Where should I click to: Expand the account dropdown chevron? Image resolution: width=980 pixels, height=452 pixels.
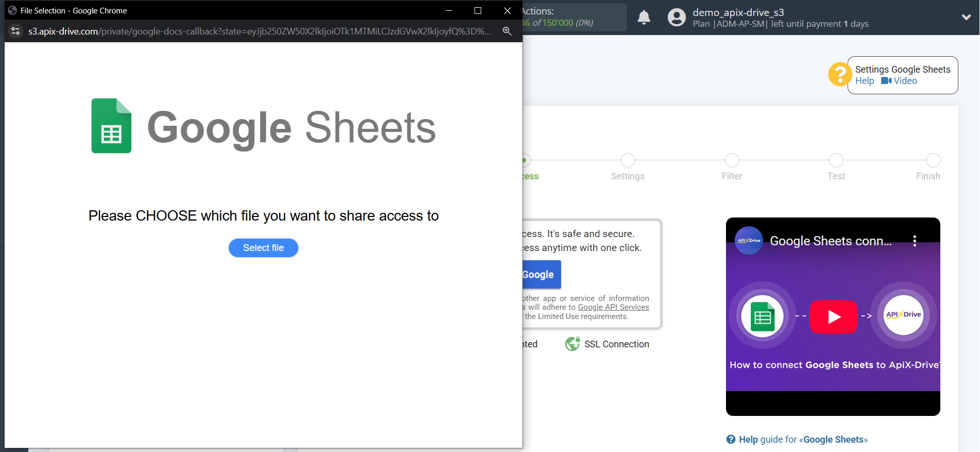pos(966,17)
